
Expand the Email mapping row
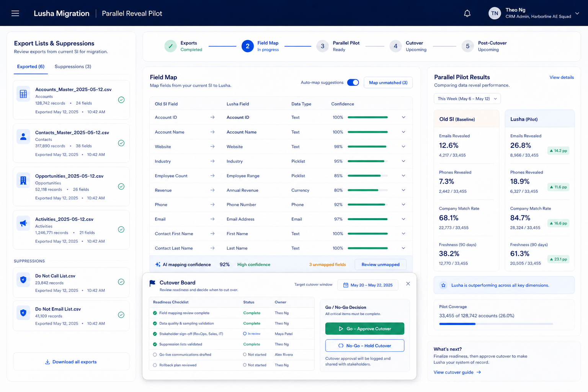coord(403,219)
